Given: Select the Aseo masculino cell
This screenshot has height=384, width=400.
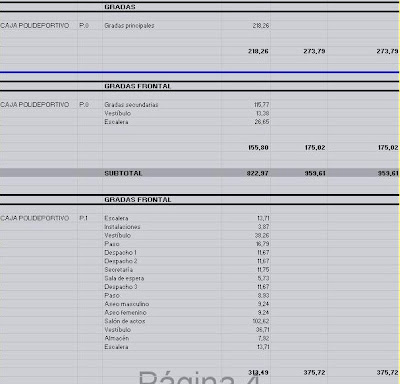Looking at the screenshot, I should [127, 304].
